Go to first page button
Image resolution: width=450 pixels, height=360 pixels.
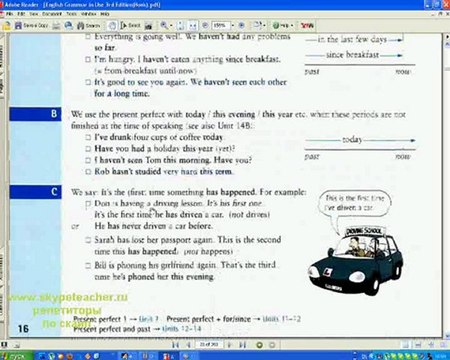tap(175, 345)
